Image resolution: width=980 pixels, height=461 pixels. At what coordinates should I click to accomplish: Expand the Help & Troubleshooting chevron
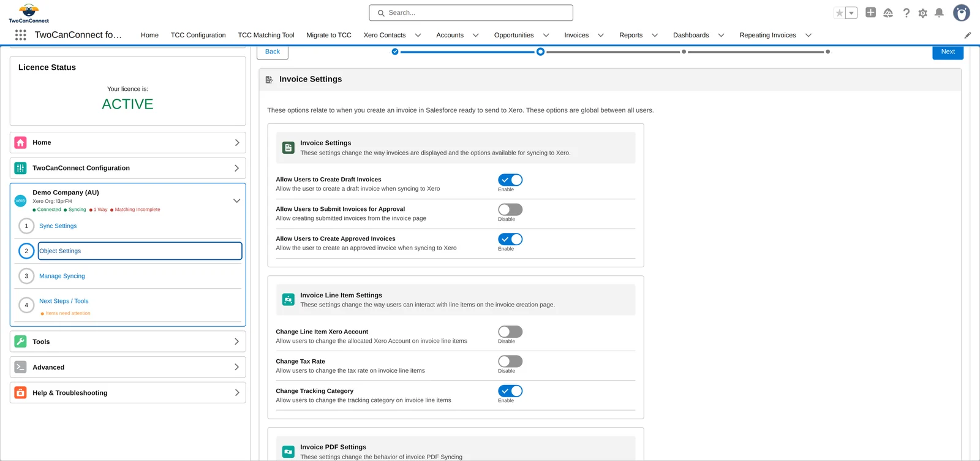pyautogui.click(x=237, y=393)
